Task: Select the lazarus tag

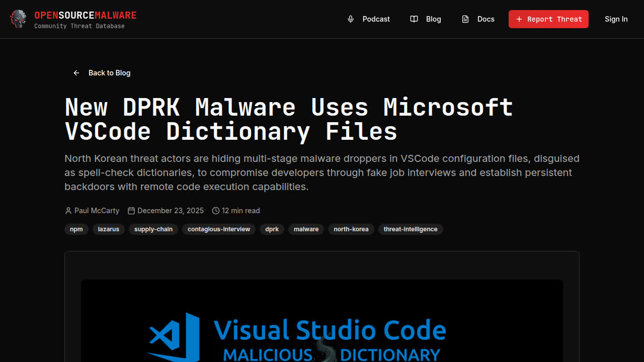Action: coord(109,229)
